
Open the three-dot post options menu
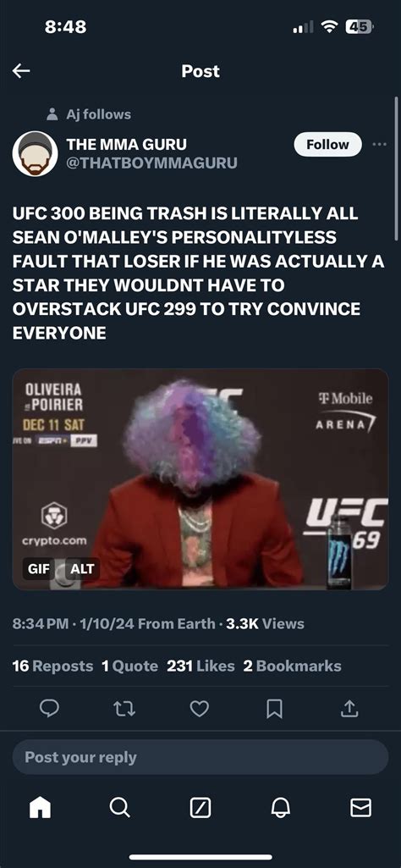(x=380, y=145)
